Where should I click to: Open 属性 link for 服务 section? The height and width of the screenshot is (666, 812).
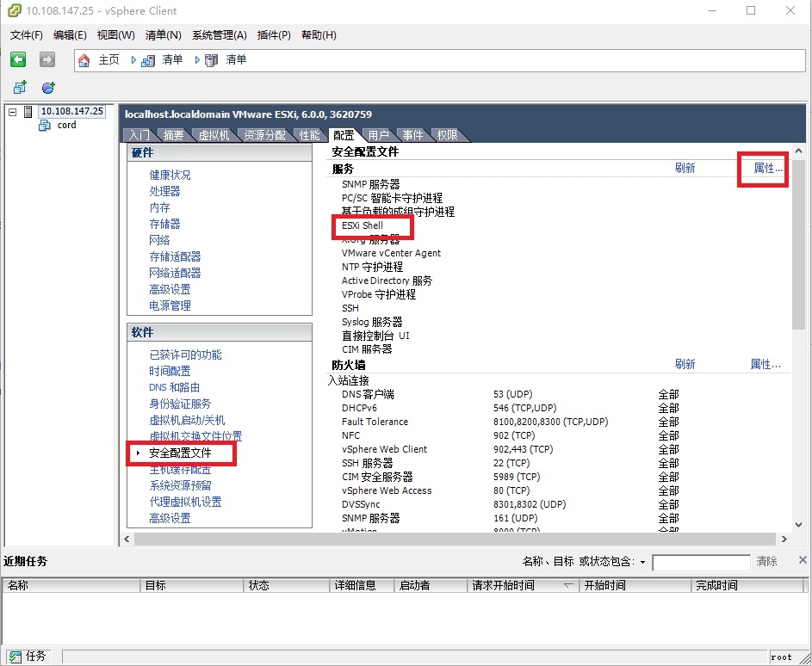click(x=767, y=168)
